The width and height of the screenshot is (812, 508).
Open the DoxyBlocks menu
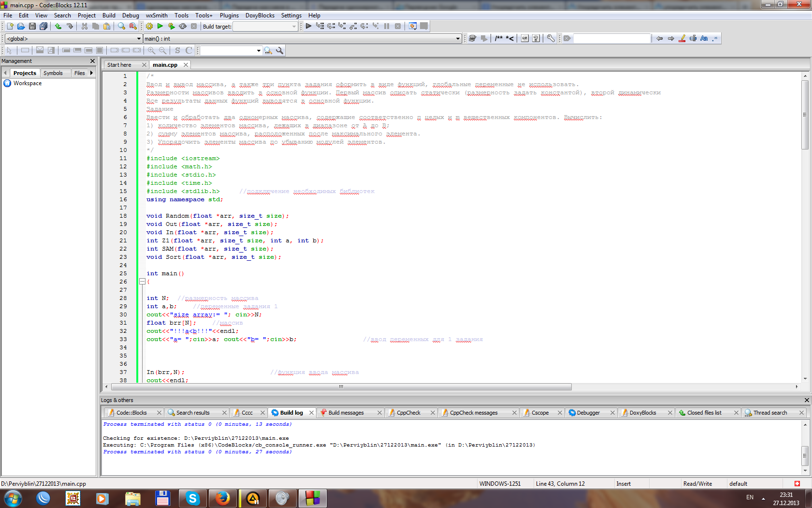pos(260,15)
